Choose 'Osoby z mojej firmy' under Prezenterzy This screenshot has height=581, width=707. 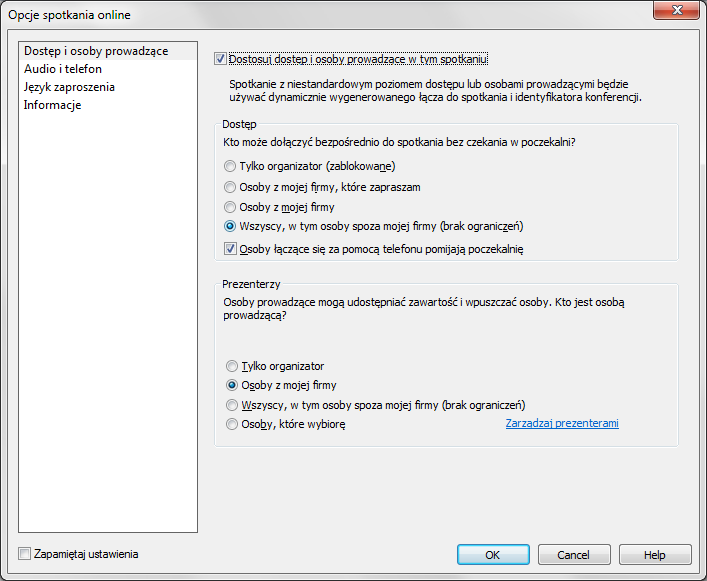[232, 385]
